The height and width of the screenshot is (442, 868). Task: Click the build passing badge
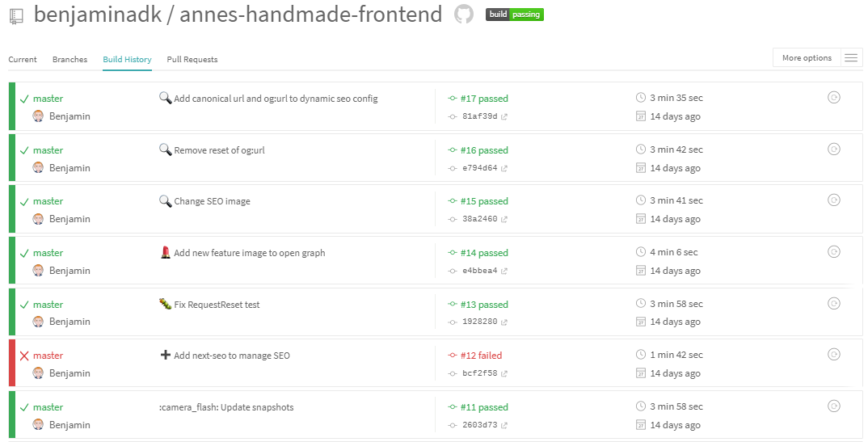click(515, 15)
